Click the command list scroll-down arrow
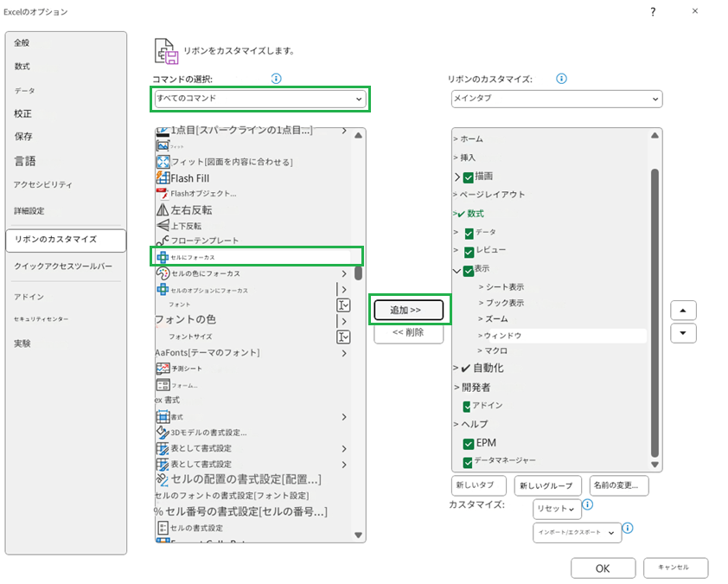This screenshot has width=728, height=584. [358, 535]
